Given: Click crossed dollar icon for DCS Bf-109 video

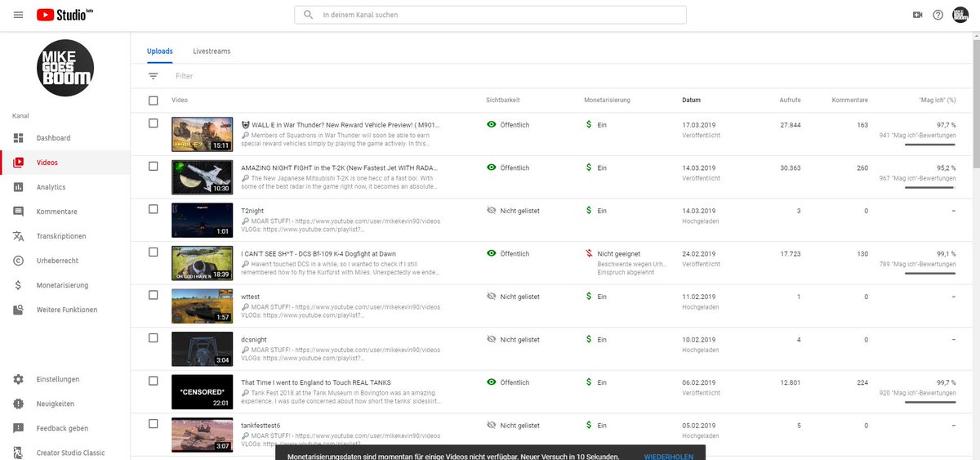Looking at the screenshot, I should [x=589, y=253].
